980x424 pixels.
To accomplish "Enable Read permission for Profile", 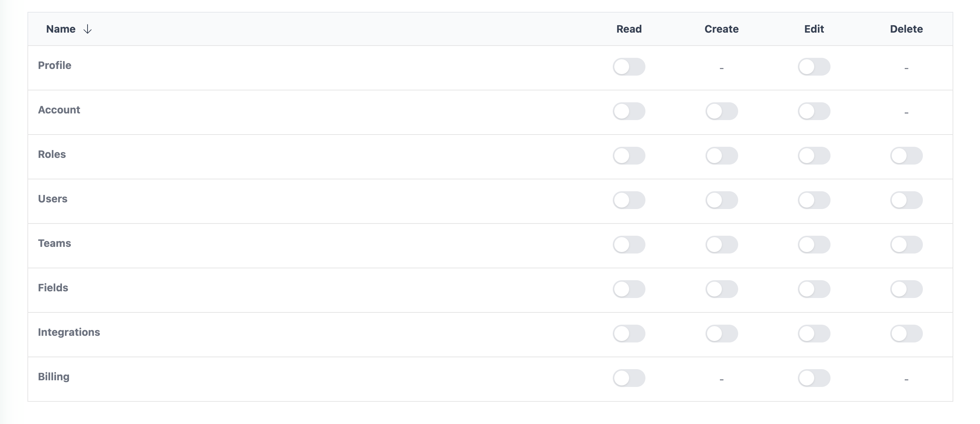I will click(628, 67).
